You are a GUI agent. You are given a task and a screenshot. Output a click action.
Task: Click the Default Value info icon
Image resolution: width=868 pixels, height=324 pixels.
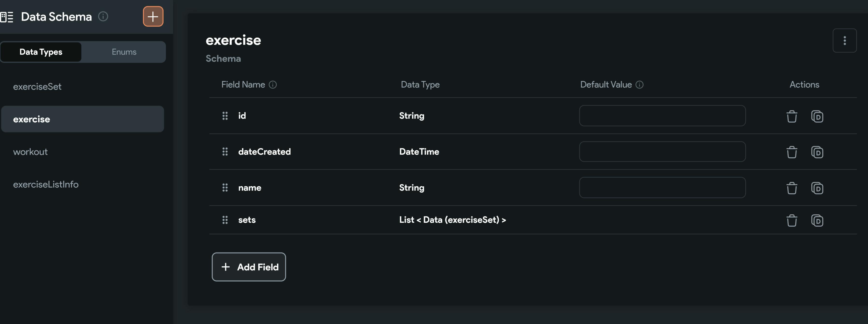[639, 85]
